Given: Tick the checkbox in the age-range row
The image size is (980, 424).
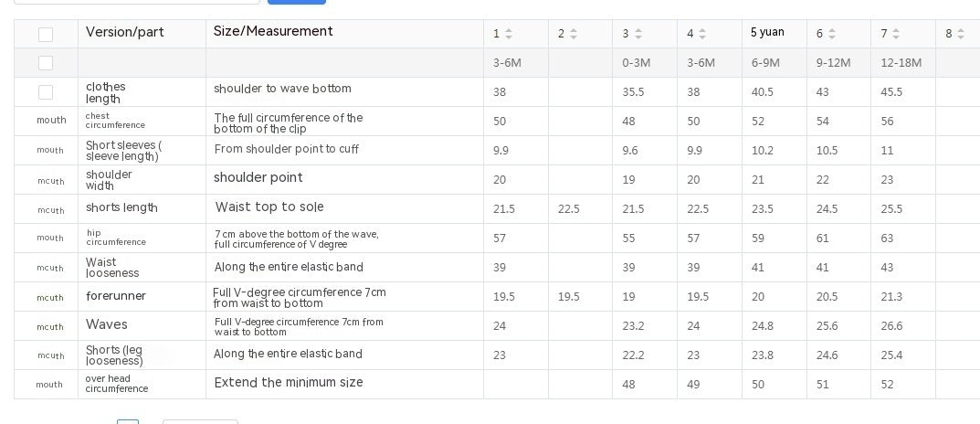Looking at the screenshot, I should tap(46, 63).
